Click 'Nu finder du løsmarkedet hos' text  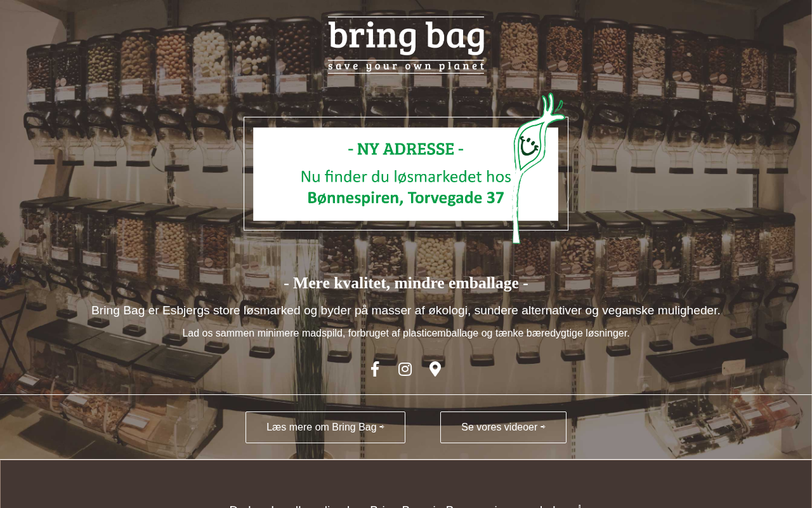tap(406, 176)
